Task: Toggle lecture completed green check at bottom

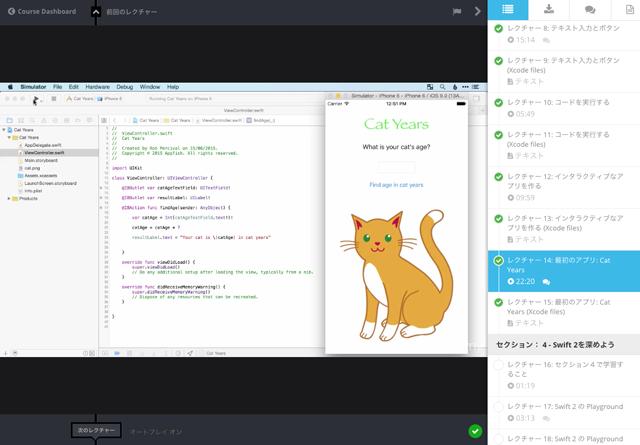Action: pyautogui.click(x=475, y=431)
